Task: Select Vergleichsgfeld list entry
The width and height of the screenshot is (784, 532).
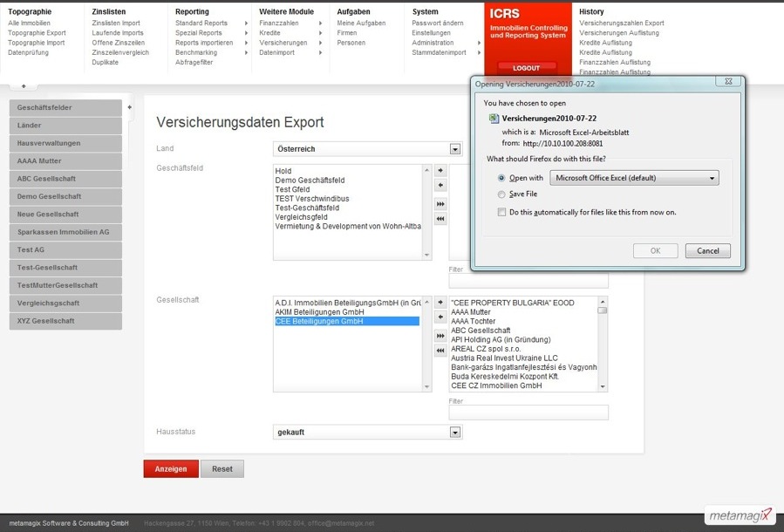Action: click(301, 217)
